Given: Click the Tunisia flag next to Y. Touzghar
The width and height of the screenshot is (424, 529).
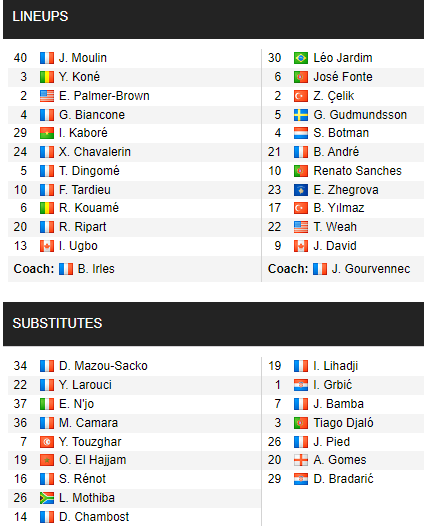Looking at the screenshot, I should (47, 442).
